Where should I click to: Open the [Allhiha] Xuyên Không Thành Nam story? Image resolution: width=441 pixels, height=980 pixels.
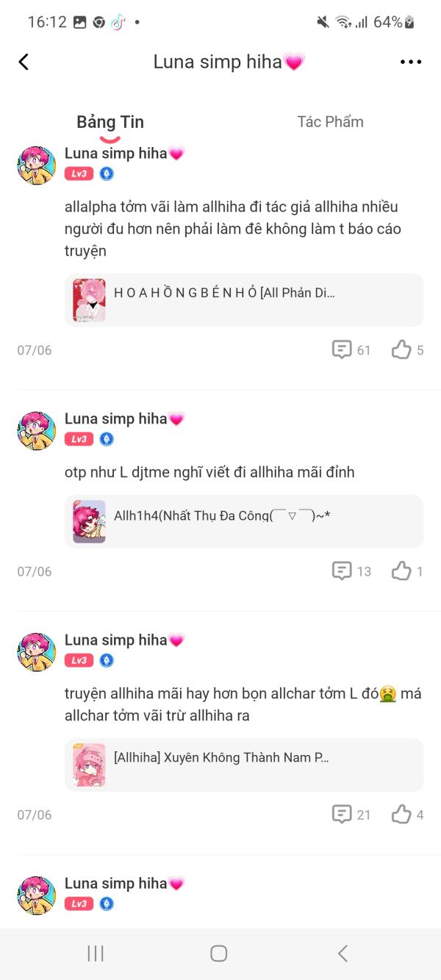coord(244,765)
